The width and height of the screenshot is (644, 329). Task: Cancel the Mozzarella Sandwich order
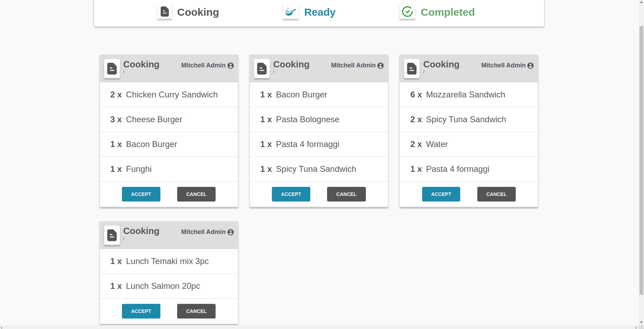(x=496, y=194)
